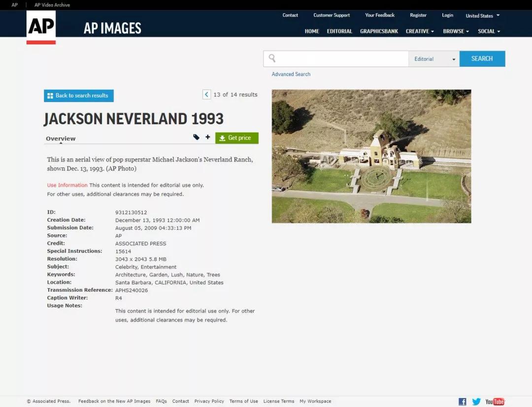Click the search magnifier icon
Viewport: 532px width, 407px height.
[272, 58]
